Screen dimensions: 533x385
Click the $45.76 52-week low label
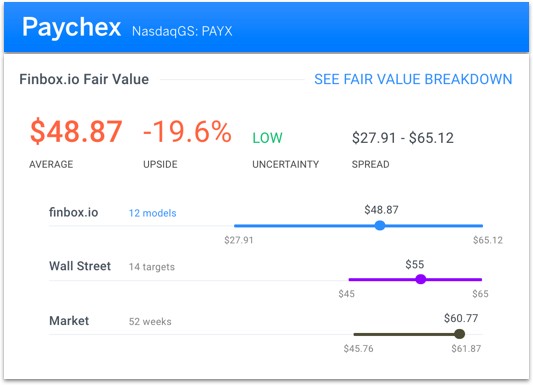tap(358, 349)
